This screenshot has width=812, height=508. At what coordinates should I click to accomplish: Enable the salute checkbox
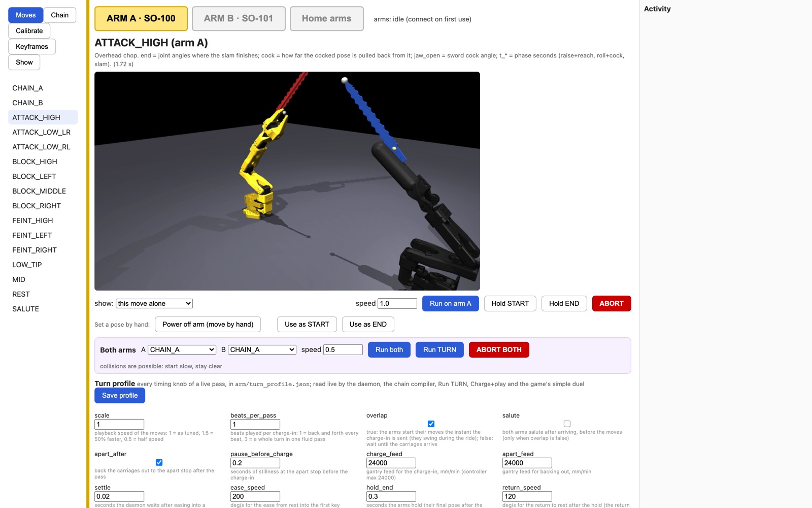point(567,424)
